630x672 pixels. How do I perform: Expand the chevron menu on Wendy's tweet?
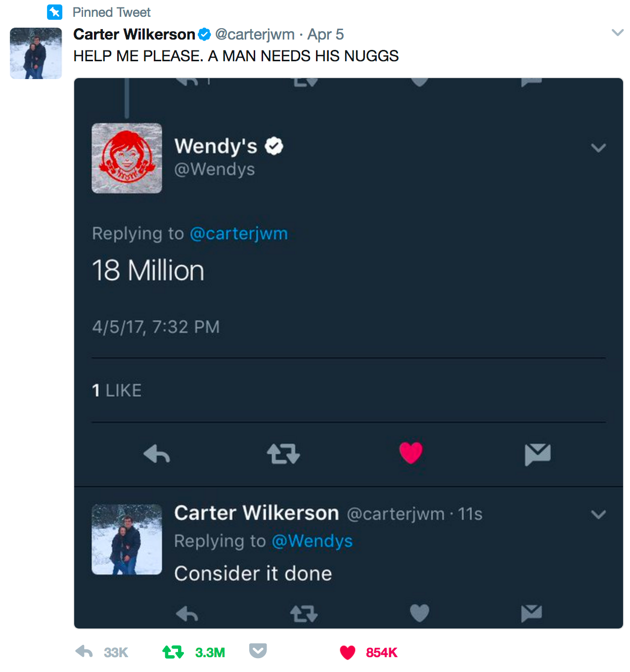click(598, 148)
